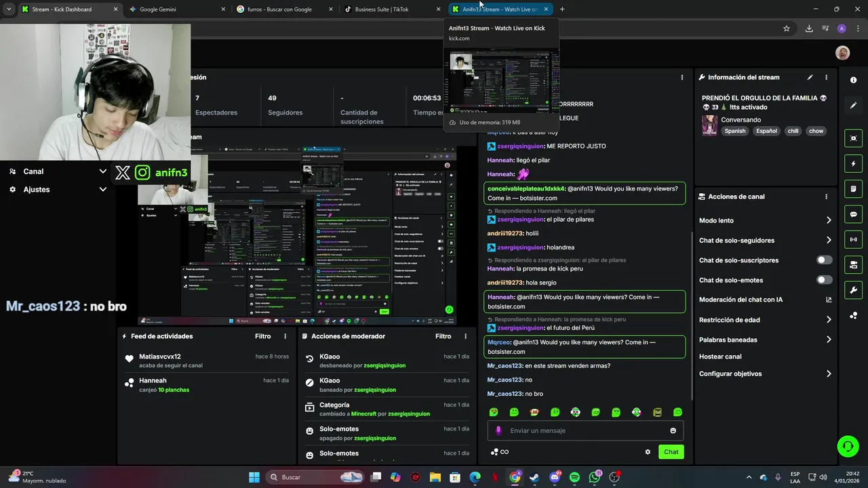
Task: Open Filtro in Acciones de moderador
Action: [443, 336]
